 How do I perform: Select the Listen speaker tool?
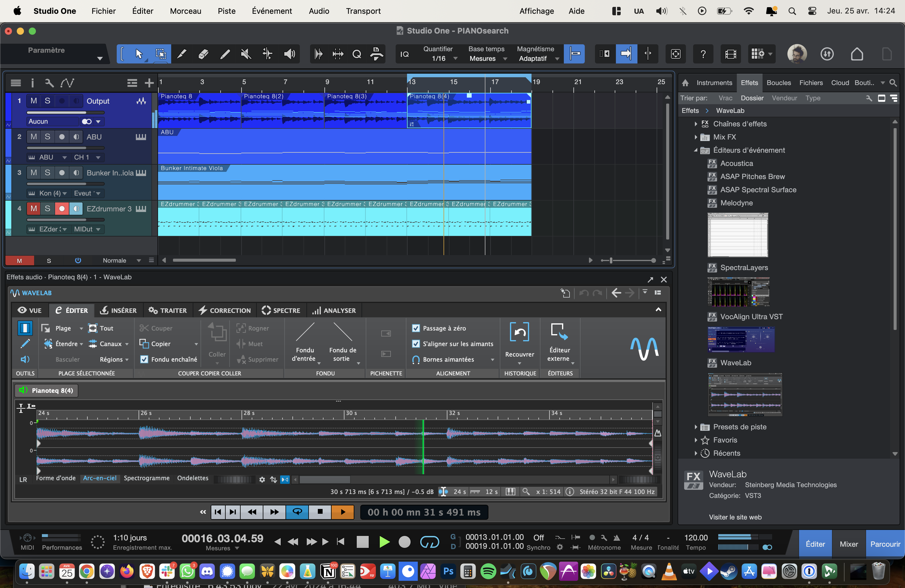pos(289,54)
